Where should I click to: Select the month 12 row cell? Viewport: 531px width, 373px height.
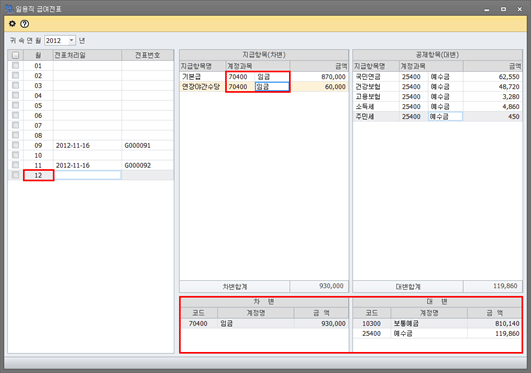coord(38,175)
